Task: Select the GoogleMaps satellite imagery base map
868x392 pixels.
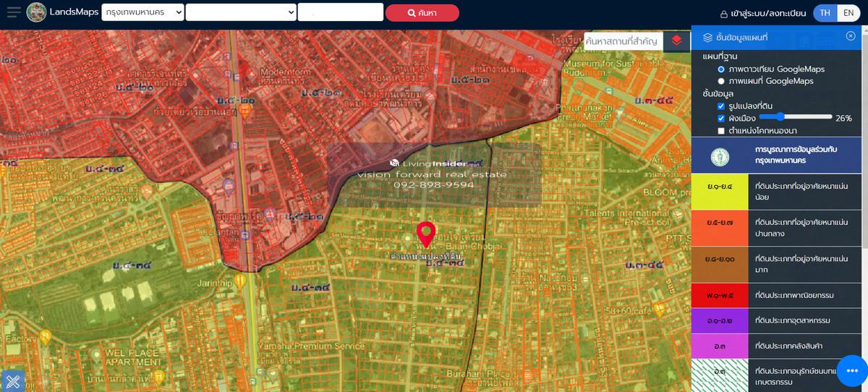Action: 721,69
